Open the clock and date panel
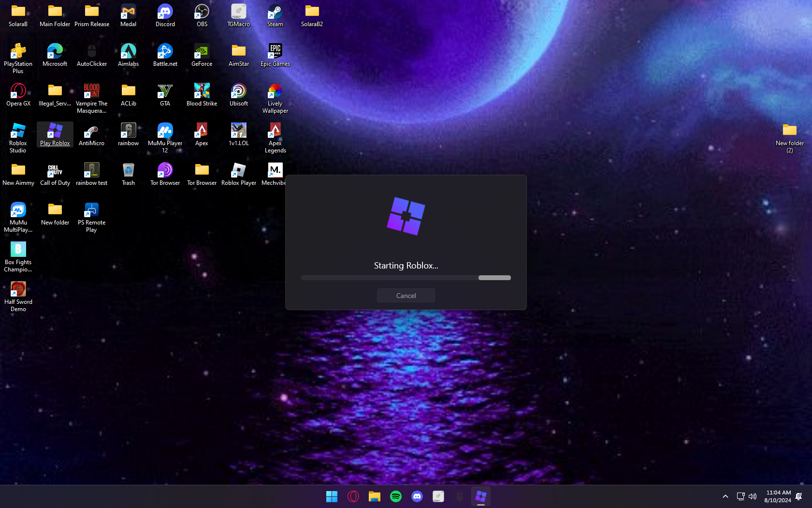The image size is (812, 508). coord(778,496)
